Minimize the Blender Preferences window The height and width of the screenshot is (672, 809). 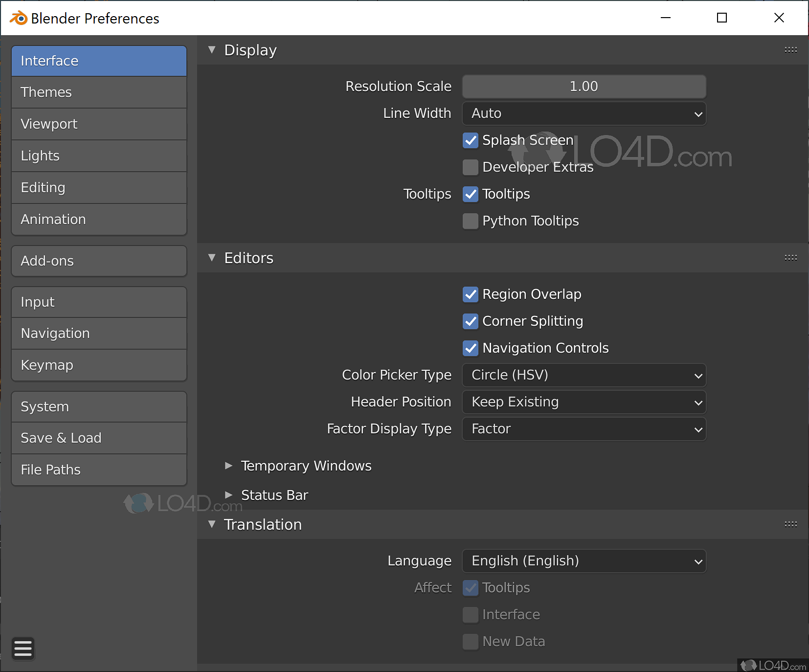click(x=666, y=18)
